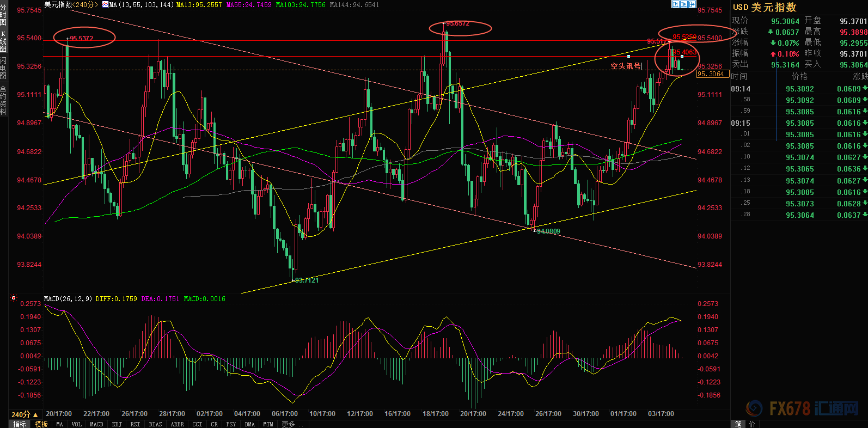868x428 pixels.
Task: Apply the MA indicator from bottom bar
Action: (x=59, y=424)
